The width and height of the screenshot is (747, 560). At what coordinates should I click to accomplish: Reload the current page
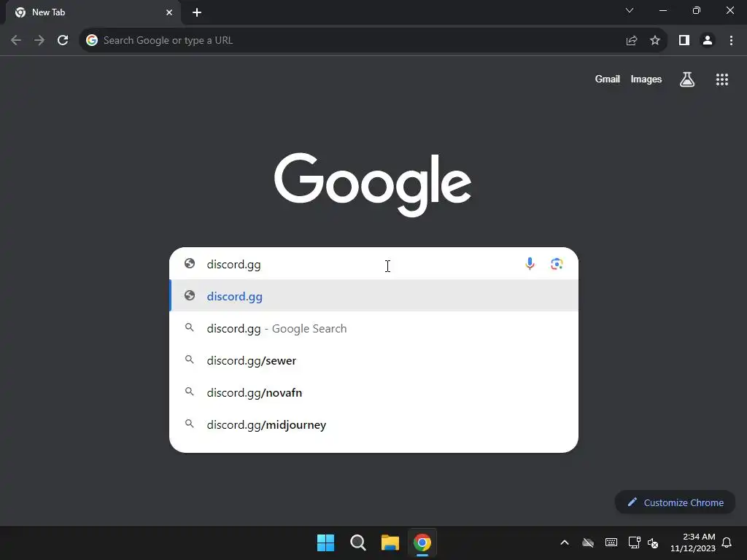click(x=63, y=41)
